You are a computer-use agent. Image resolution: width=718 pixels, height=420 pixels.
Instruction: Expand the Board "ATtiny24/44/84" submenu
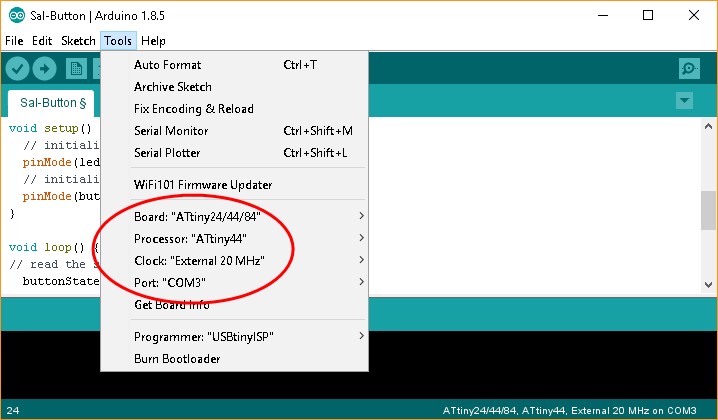(x=234, y=216)
